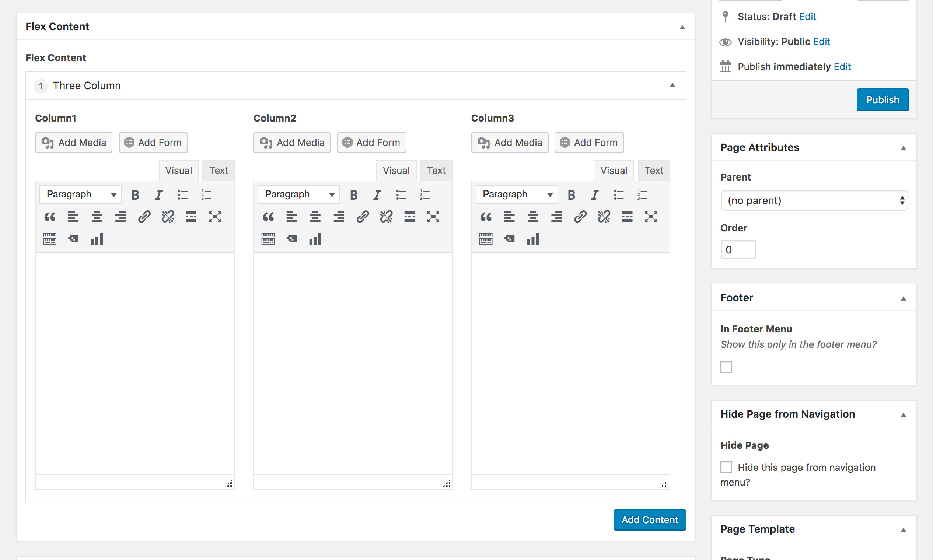Click Add Content button
Image resolution: width=933 pixels, height=560 pixels.
[x=650, y=519]
